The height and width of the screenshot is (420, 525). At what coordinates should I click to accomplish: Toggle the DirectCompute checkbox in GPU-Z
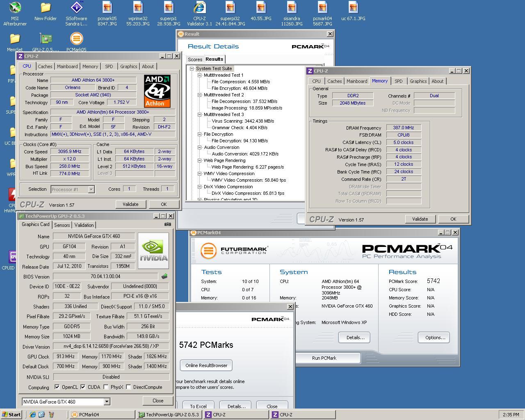tap(128, 387)
